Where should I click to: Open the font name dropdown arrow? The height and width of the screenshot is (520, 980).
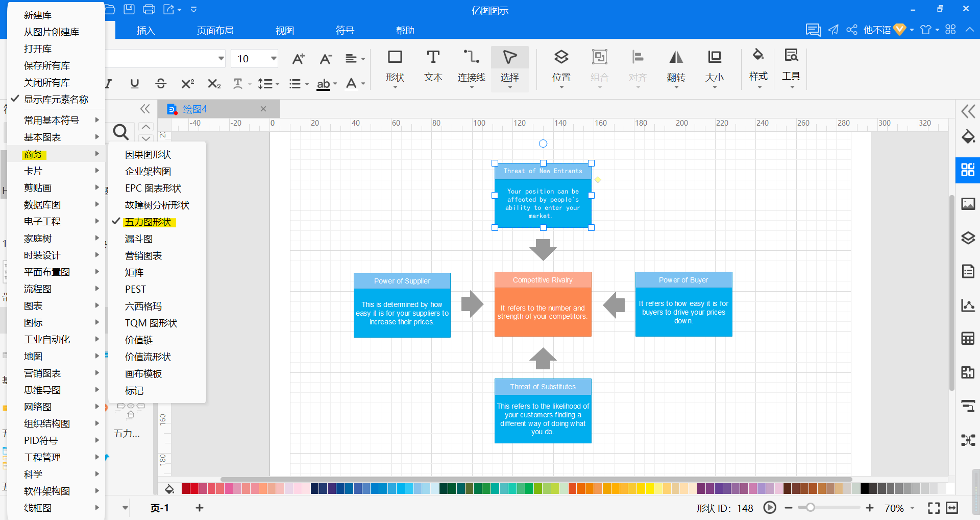tap(221, 58)
